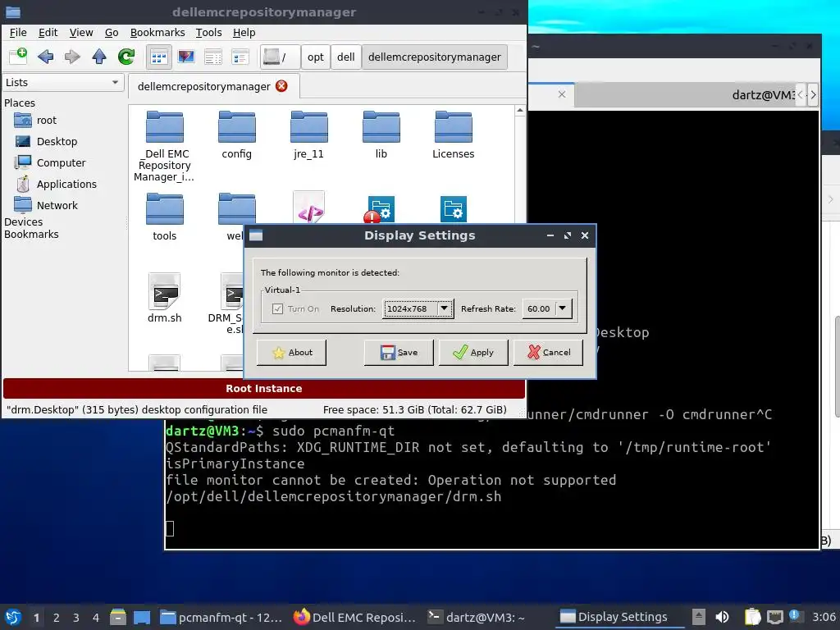Viewport: 840px width, 630px height.
Task: Select the file icon with red error badge
Action: (x=381, y=209)
